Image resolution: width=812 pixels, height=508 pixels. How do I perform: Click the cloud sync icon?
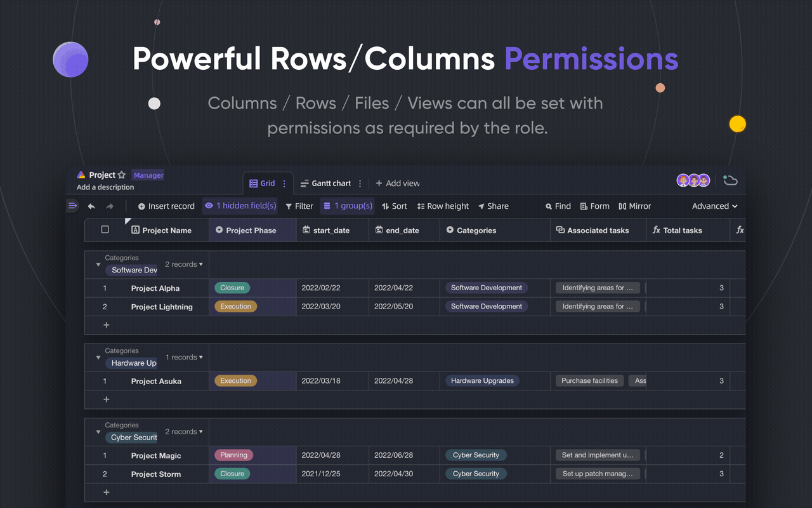coord(730,180)
